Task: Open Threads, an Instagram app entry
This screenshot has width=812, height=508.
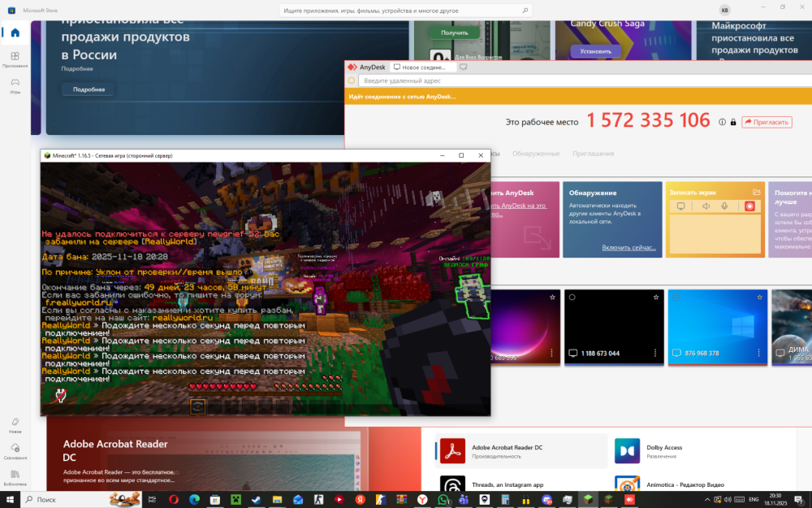Action: coord(521,484)
